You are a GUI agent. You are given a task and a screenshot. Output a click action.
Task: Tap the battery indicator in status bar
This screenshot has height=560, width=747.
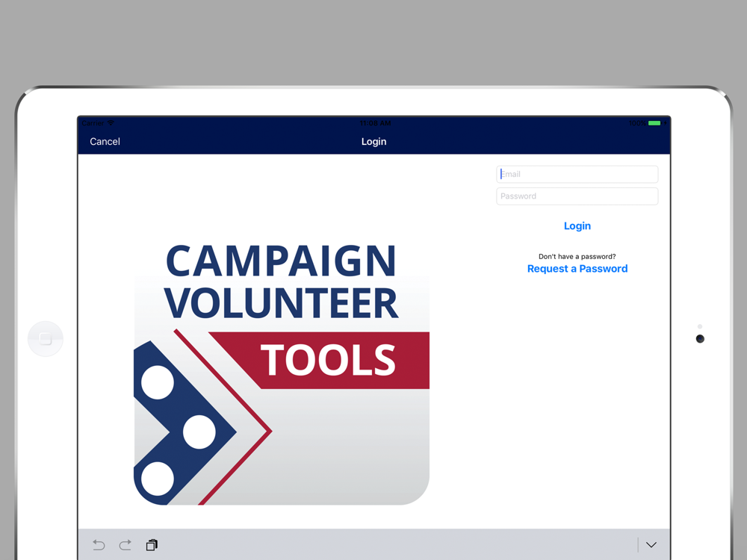pos(654,123)
